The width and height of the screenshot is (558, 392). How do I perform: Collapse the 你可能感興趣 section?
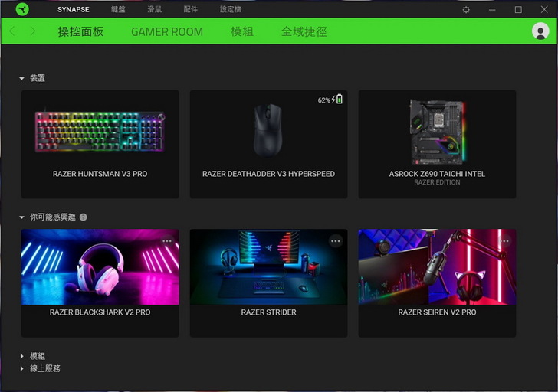(x=22, y=217)
